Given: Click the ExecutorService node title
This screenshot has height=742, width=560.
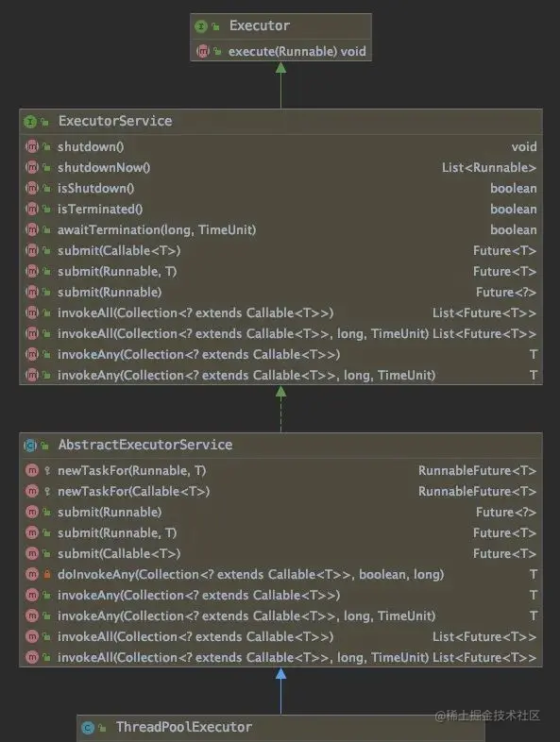Looking at the screenshot, I should point(115,121).
